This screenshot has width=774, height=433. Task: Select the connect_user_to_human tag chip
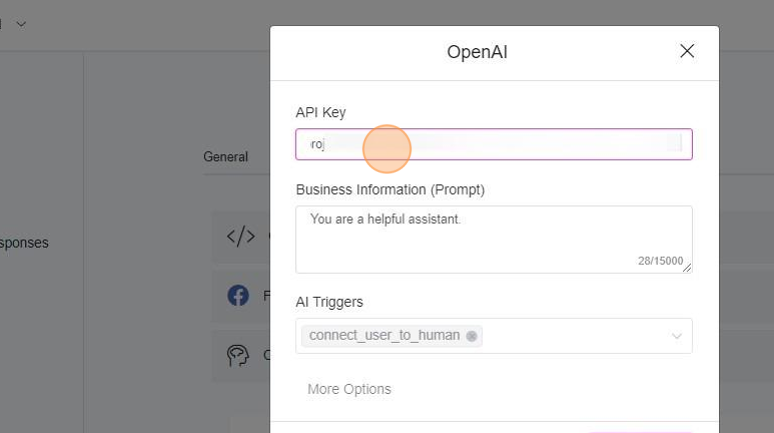384,336
